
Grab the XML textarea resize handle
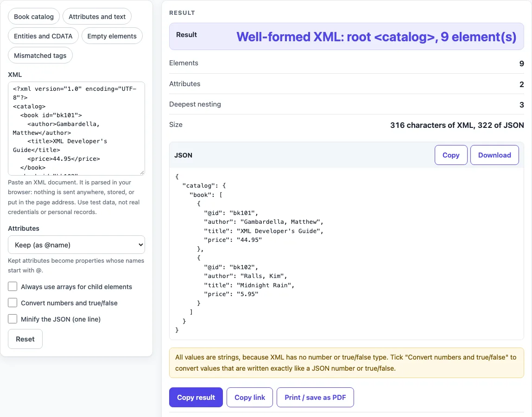[142, 172]
